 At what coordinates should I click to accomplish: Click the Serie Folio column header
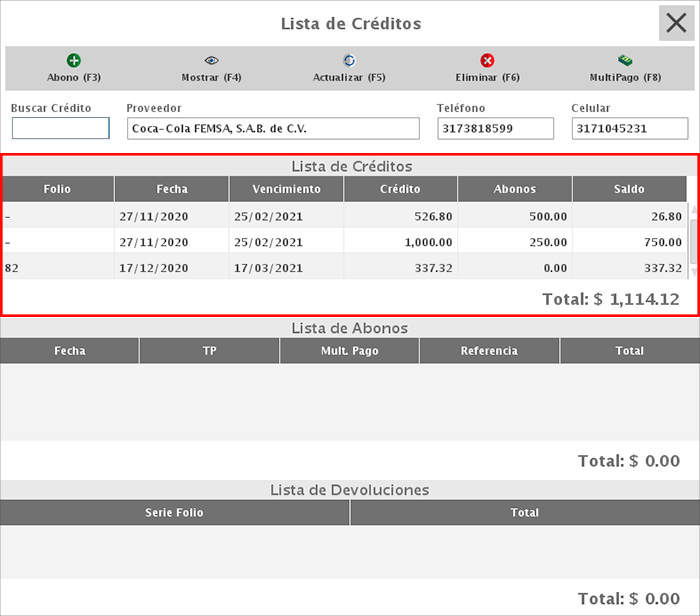click(174, 513)
